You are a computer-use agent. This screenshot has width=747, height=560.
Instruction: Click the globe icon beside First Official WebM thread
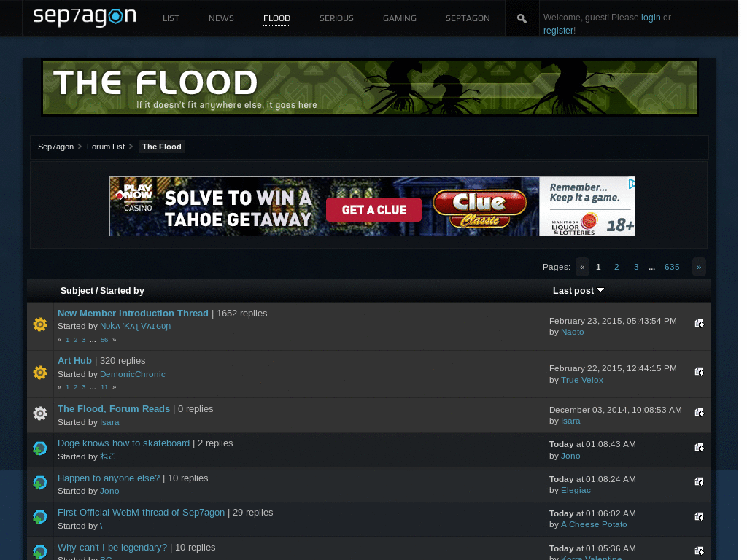[39, 516]
